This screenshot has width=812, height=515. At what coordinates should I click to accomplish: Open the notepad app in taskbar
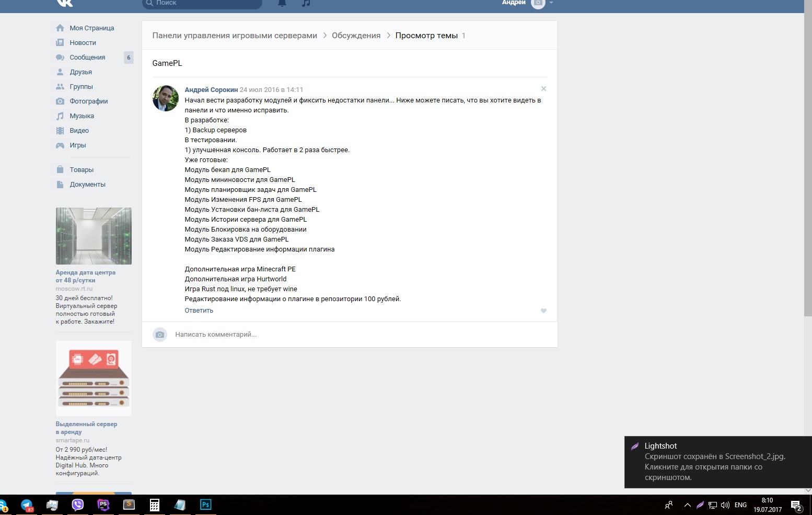180,505
